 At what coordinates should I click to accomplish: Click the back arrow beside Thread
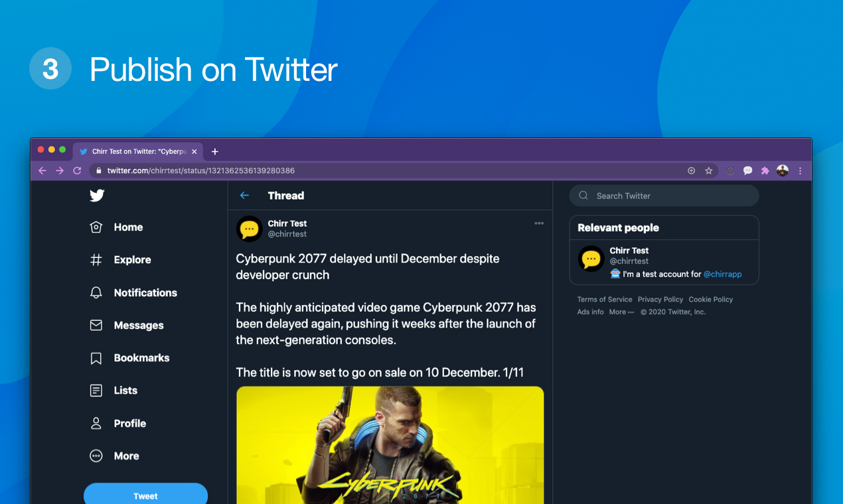point(244,196)
